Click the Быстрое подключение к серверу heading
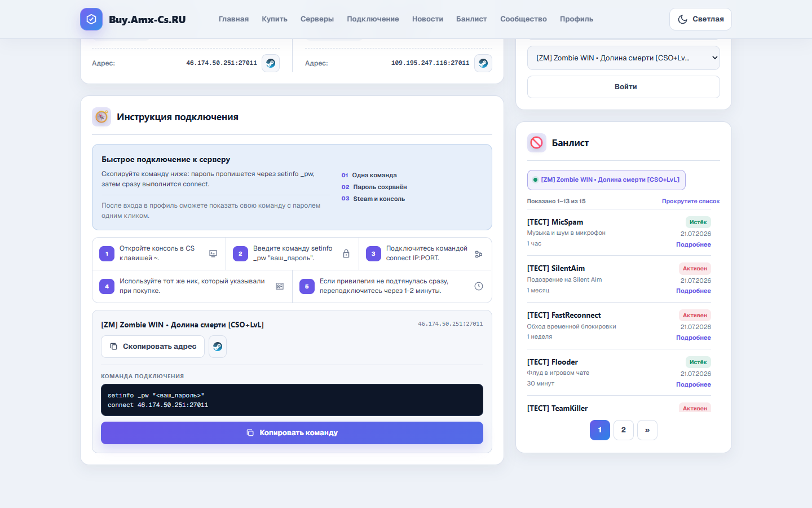This screenshot has height=508, width=812. tap(166, 160)
